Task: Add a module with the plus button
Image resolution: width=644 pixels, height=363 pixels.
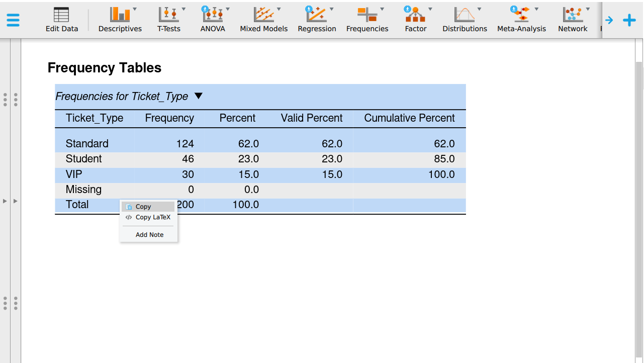Action: coord(629,20)
